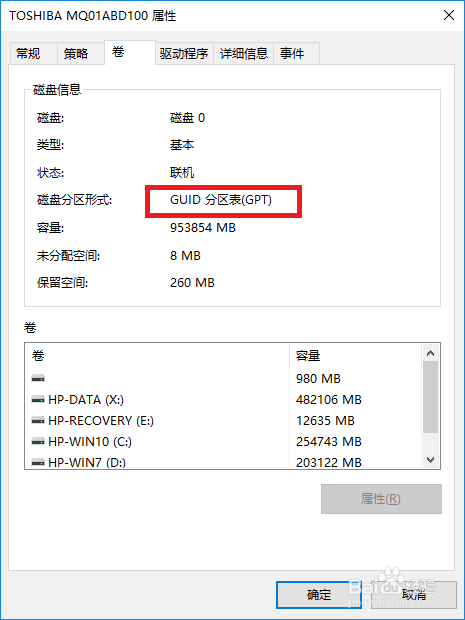Viewport: 465px width, 620px height.
Task: Select the 事件 tab
Action: click(x=297, y=53)
